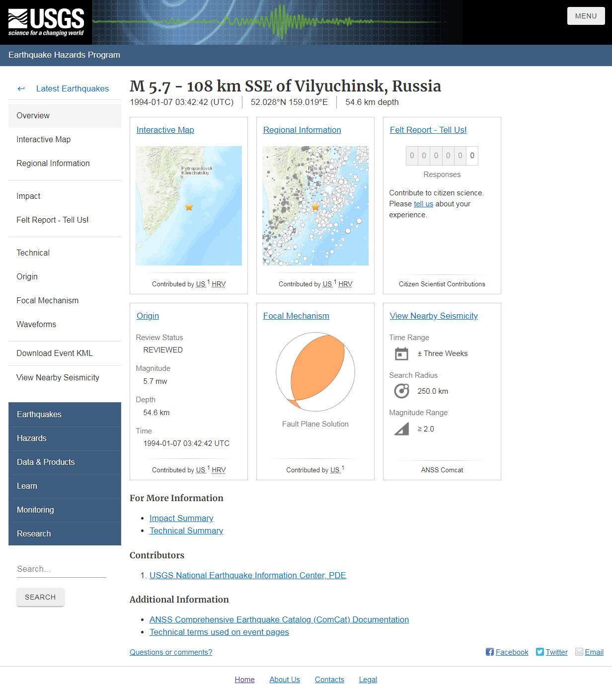Select Technical in sidebar
This screenshot has width=612, height=700.
click(x=65, y=253)
